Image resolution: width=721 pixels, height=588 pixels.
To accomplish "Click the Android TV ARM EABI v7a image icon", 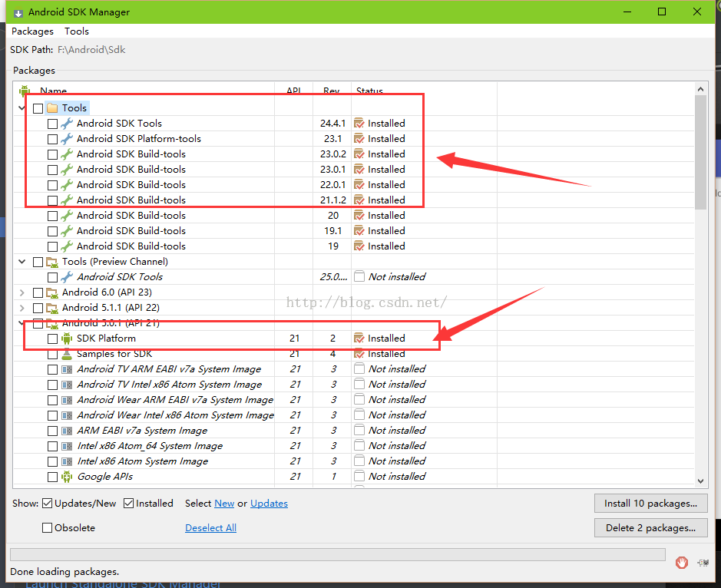I will point(67,370).
